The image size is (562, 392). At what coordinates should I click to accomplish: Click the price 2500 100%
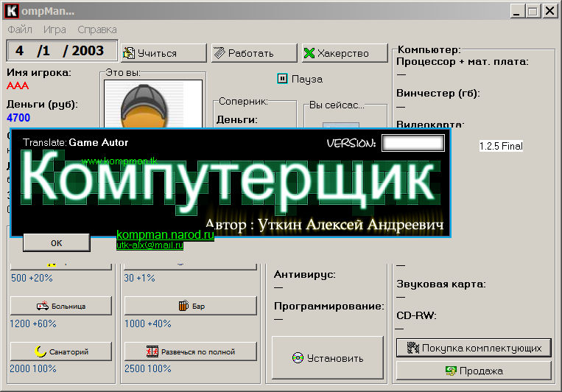147,368
